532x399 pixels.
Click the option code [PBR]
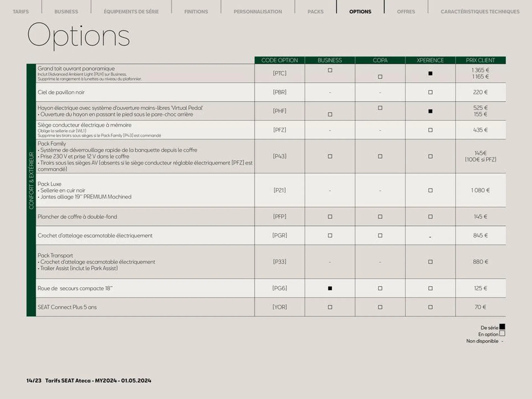tap(280, 92)
